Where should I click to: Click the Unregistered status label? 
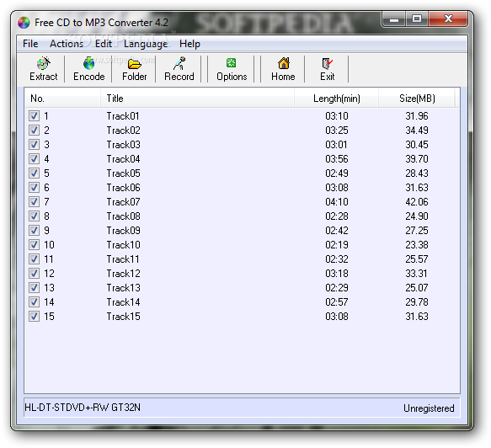429,408
